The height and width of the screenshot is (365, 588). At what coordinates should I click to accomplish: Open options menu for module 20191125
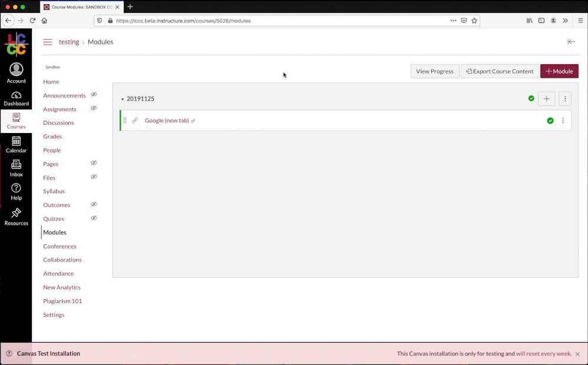click(x=565, y=99)
